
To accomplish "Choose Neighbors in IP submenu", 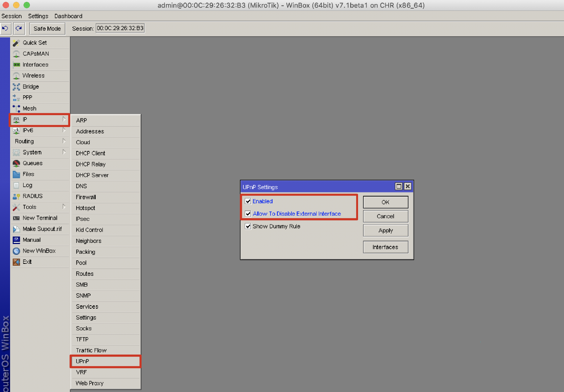I will 105,241.
